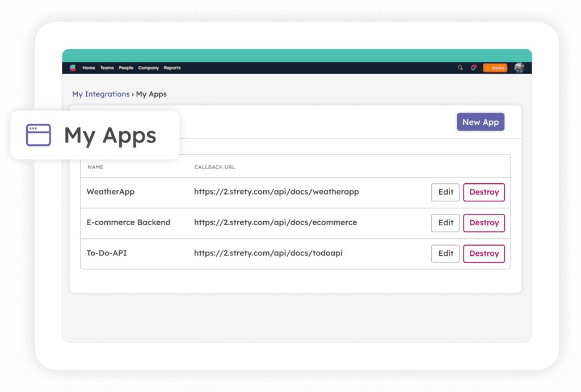Edit the E-commerce Backend app
Viewport: 581px width, 392px height.
pos(445,223)
